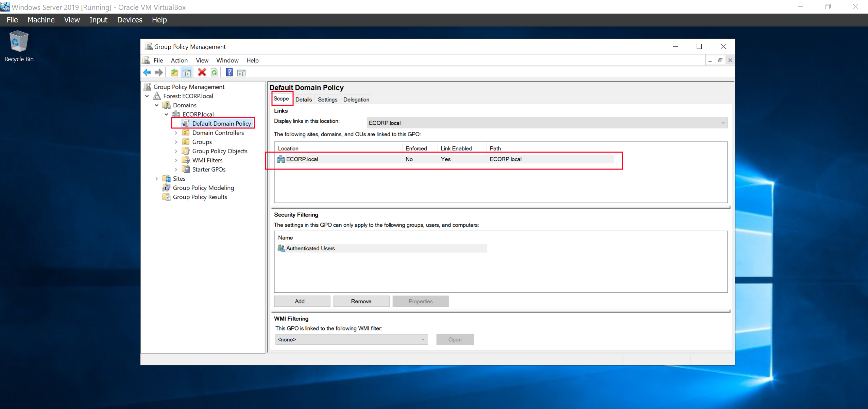
Task: Click the ECORP.local domain icon in links list
Action: click(281, 159)
